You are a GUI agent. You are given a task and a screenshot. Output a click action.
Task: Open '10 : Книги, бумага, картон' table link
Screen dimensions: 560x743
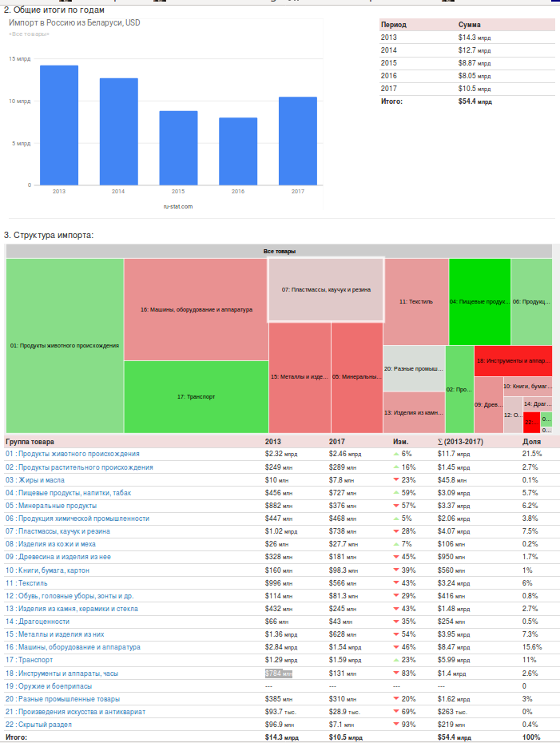pos(47,570)
